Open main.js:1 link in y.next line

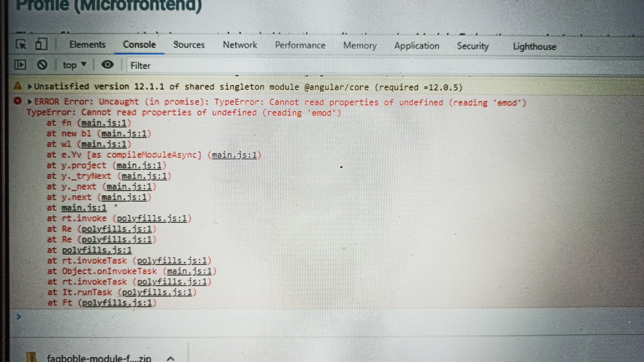tap(124, 198)
